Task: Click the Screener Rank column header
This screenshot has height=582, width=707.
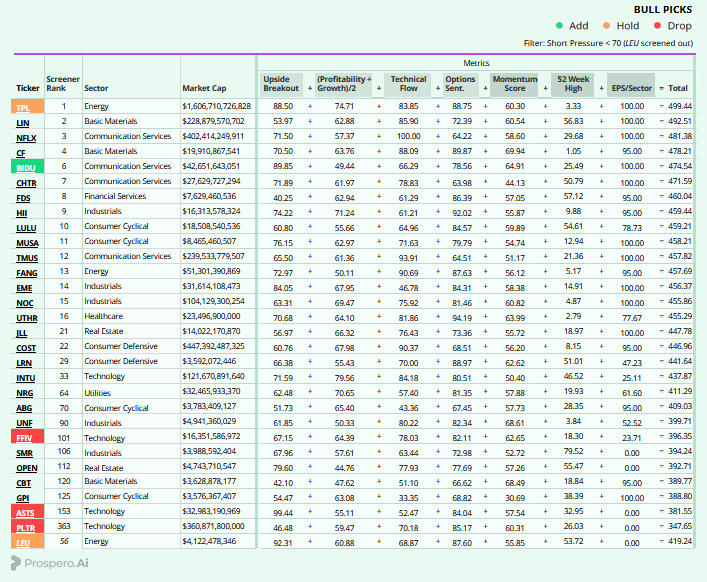Action: 63,83
